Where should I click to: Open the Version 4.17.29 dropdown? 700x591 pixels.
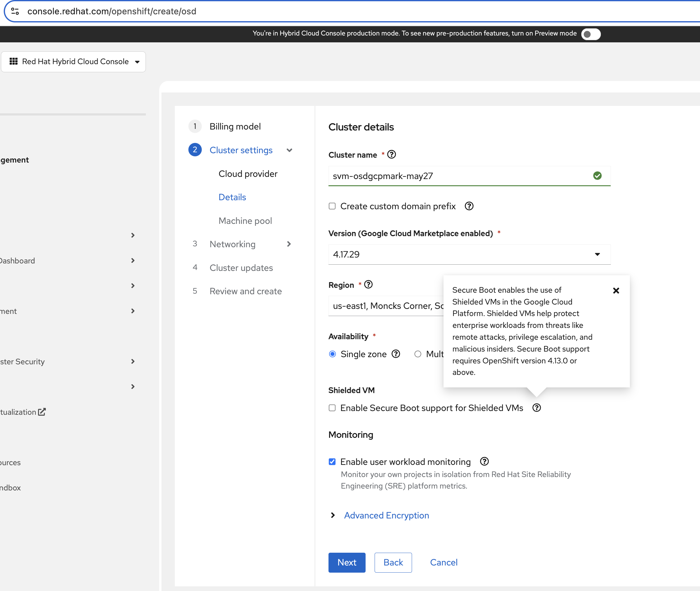point(469,254)
